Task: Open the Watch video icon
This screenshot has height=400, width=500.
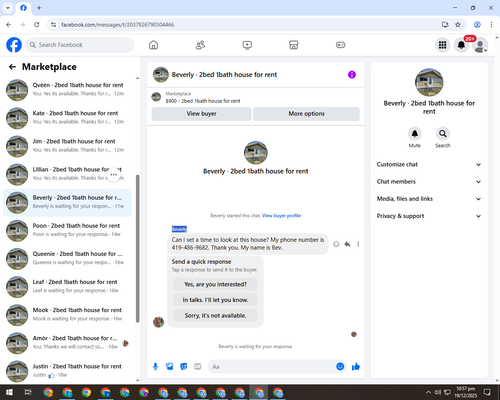Action: point(247,45)
